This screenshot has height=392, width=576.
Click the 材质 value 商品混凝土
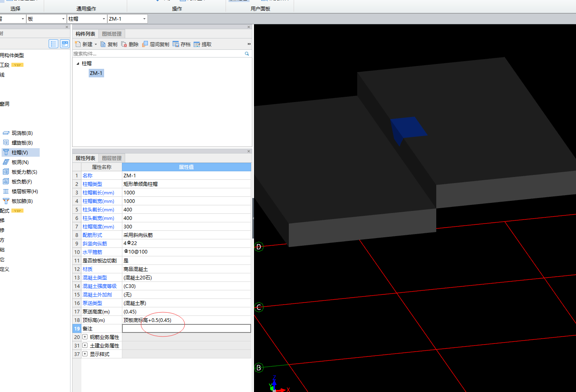coord(186,269)
